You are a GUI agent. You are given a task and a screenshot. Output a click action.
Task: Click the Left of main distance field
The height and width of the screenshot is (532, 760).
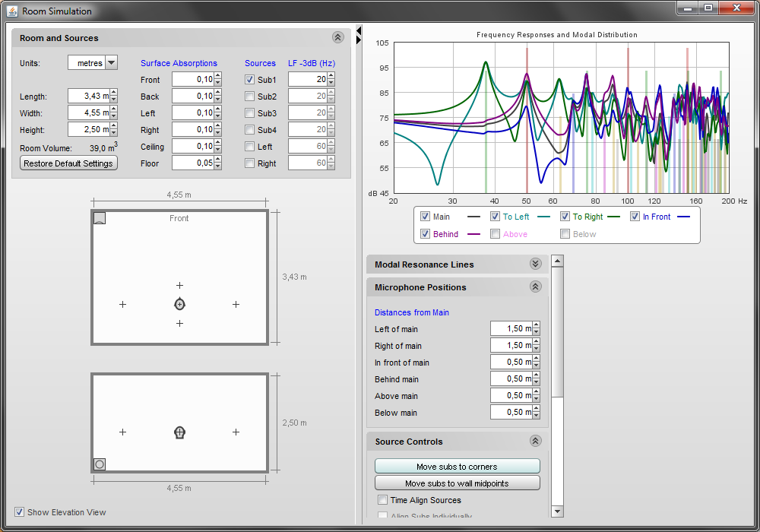click(x=511, y=328)
